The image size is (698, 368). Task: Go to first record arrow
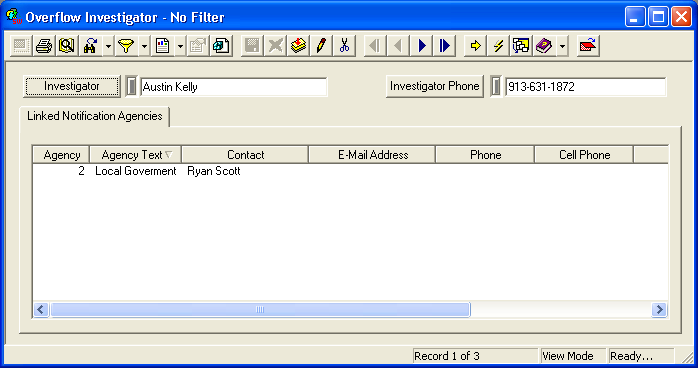click(375, 45)
